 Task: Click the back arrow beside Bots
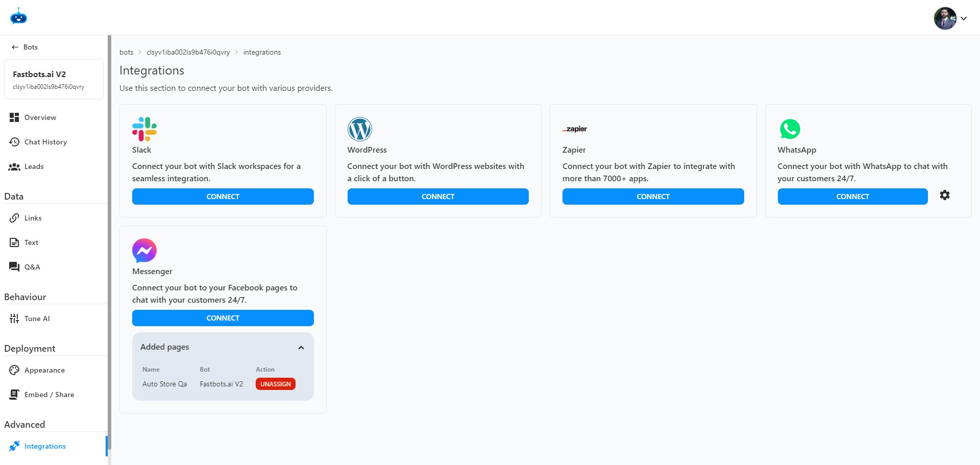(15, 47)
